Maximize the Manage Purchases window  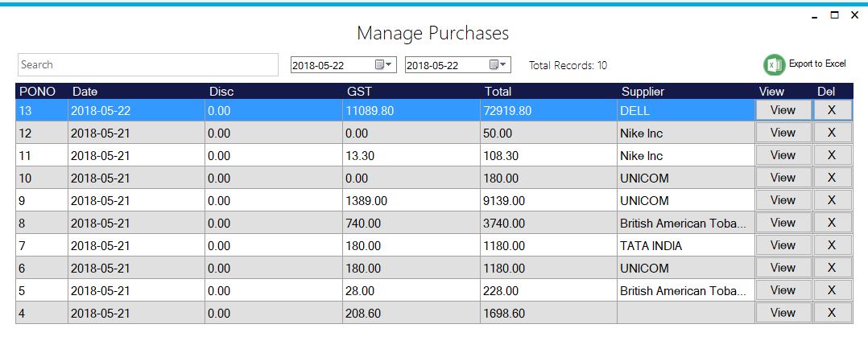click(x=834, y=15)
